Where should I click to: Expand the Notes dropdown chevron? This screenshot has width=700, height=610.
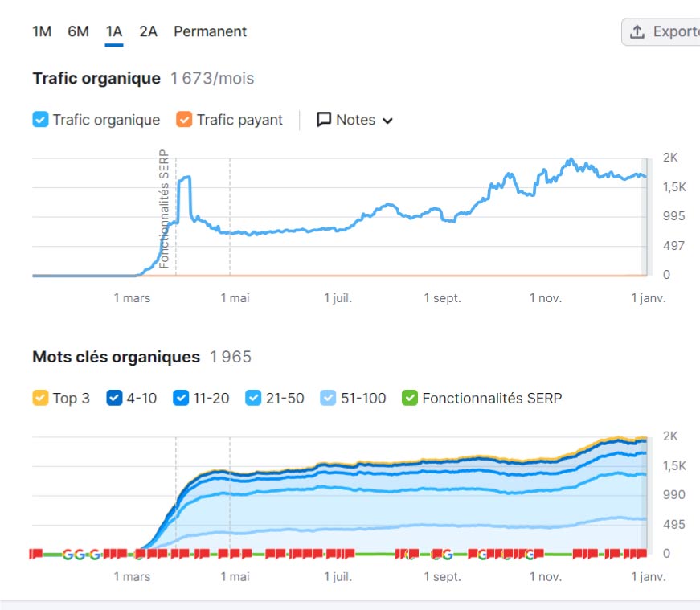(387, 120)
